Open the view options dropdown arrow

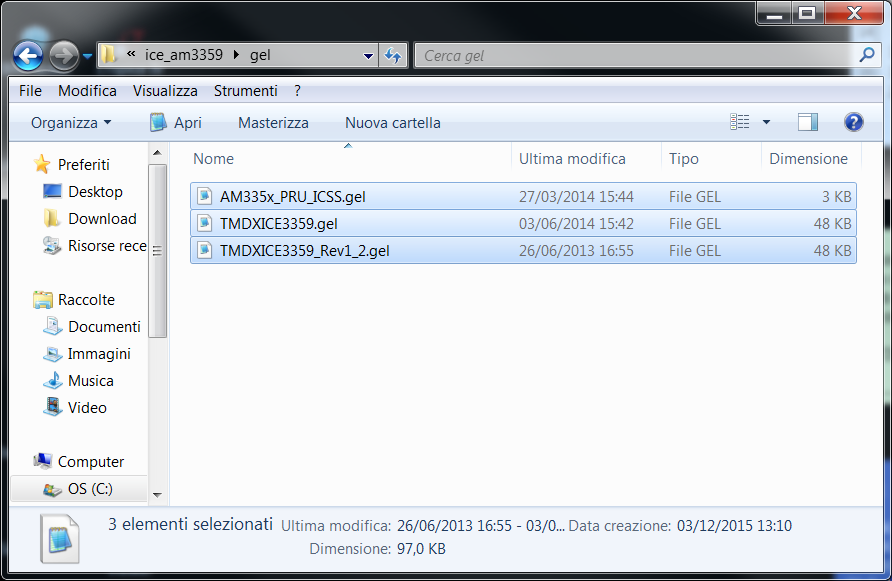pyautogui.click(x=766, y=122)
